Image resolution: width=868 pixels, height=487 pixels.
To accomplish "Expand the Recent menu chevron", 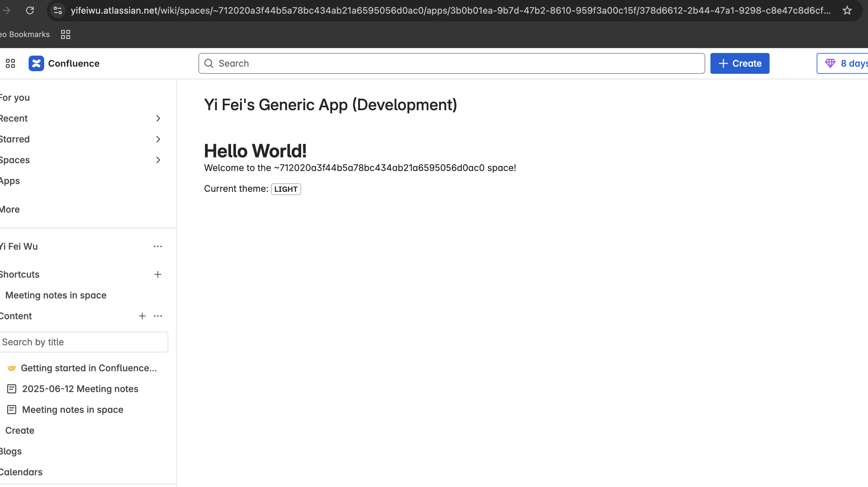I will [x=158, y=118].
